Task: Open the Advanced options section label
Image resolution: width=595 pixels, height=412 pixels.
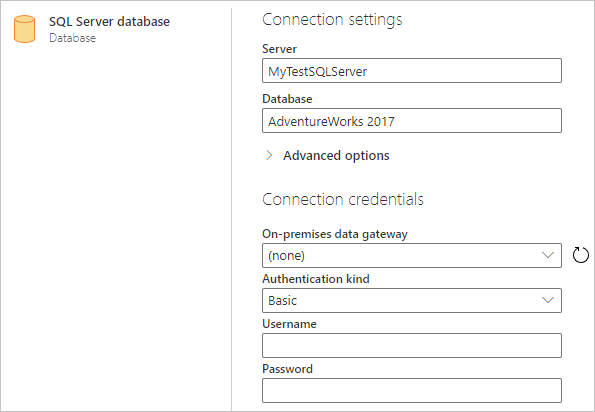Action: tap(336, 156)
